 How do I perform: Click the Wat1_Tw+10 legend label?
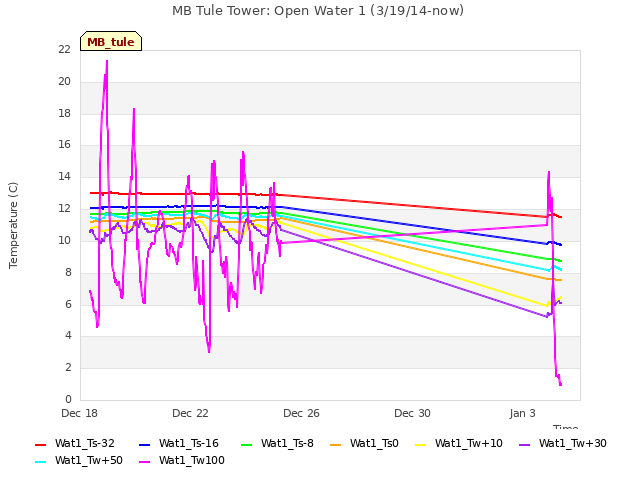469,443
